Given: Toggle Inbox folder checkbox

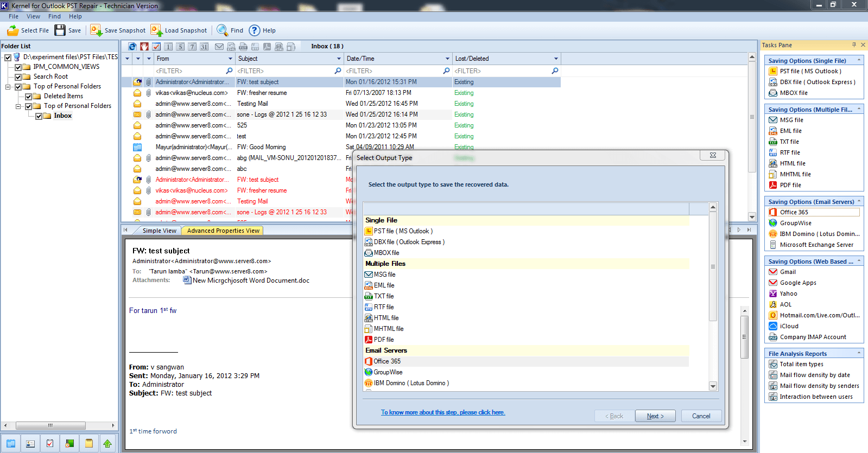Looking at the screenshot, I should pyautogui.click(x=39, y=116).
